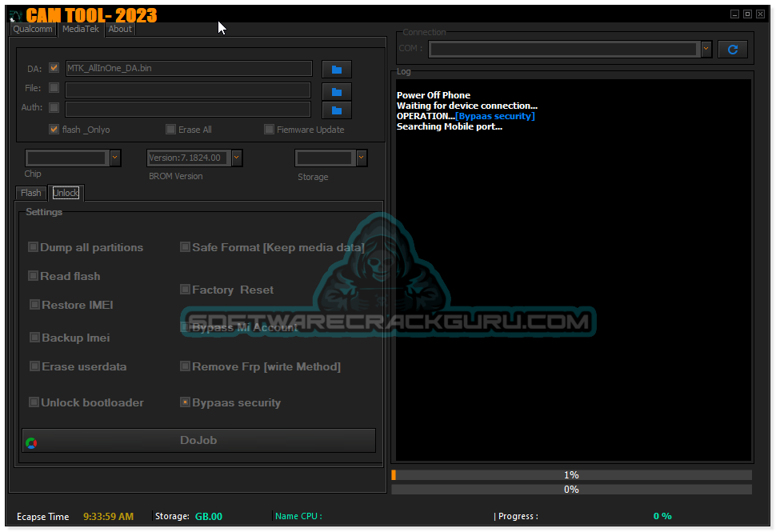Check the Erase All option

[170, 129]
